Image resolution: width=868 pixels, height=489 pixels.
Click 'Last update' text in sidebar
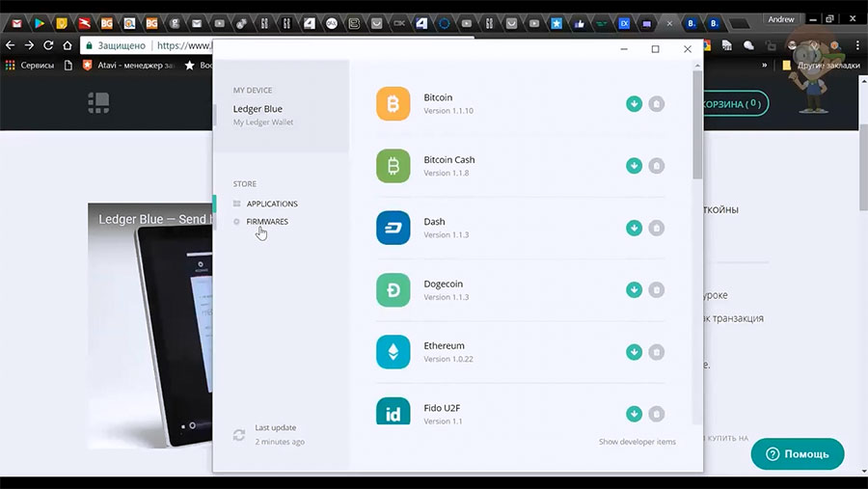tap(275, 427)
